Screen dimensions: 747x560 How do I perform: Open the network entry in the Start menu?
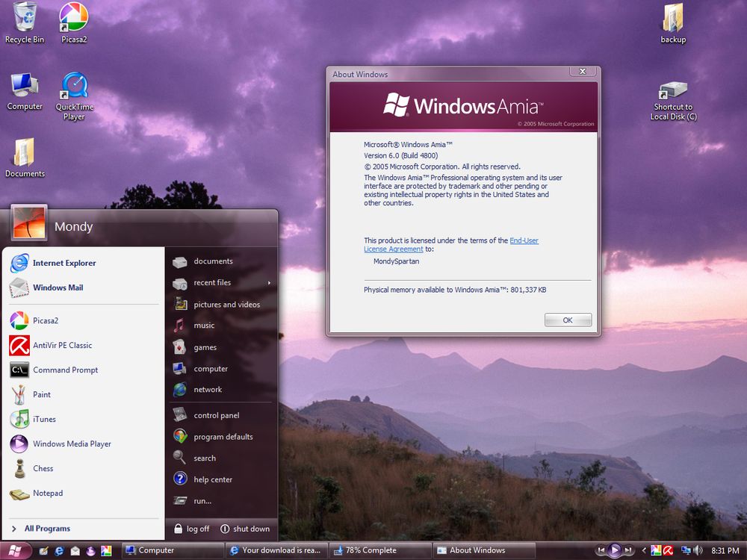coord(222,390)
